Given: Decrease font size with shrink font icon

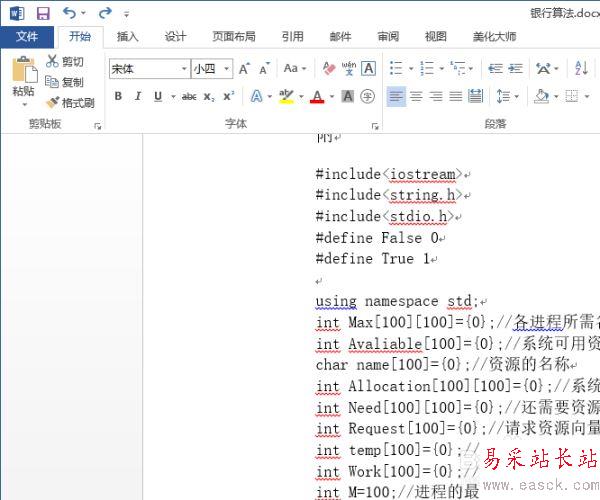Looking at the screenshot, I should (264, 69).
